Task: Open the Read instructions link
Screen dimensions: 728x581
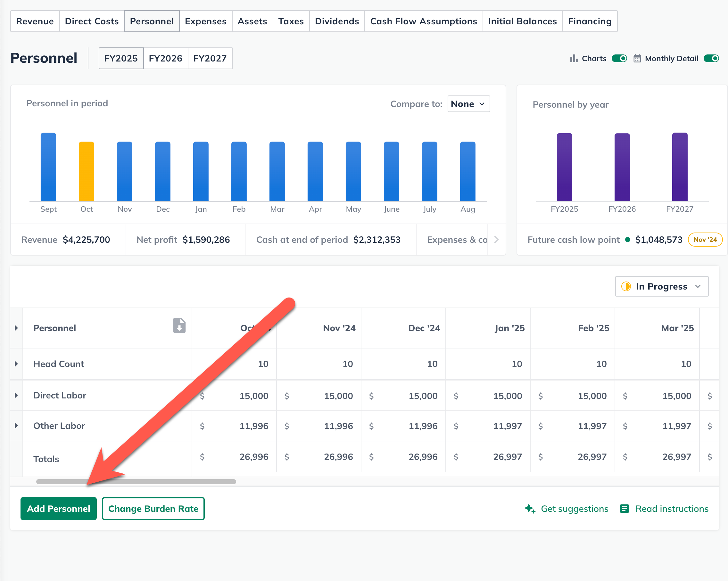Action: pyautogui.click(x=664, y=508)
